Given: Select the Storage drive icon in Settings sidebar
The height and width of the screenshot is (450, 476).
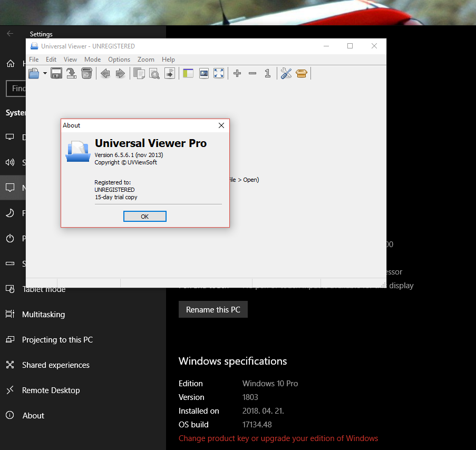Looking at the screenshot, I should coord(10,263).
